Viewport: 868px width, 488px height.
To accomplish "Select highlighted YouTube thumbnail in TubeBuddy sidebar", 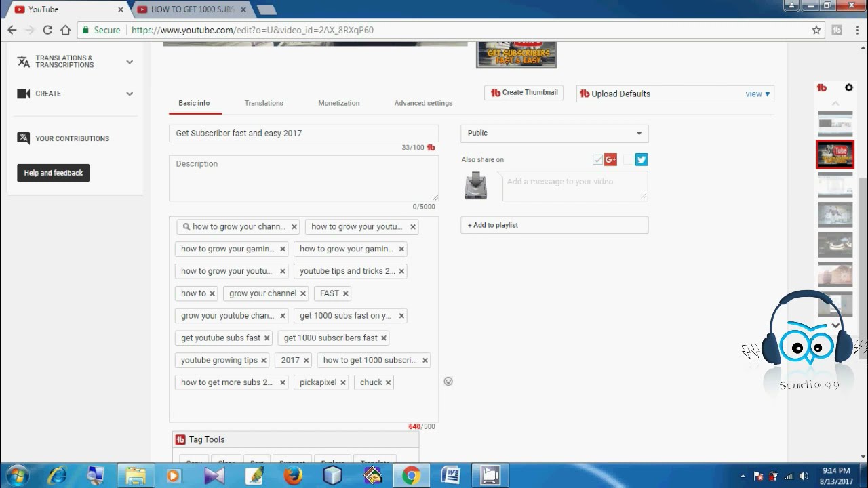I will click(835, 154).
